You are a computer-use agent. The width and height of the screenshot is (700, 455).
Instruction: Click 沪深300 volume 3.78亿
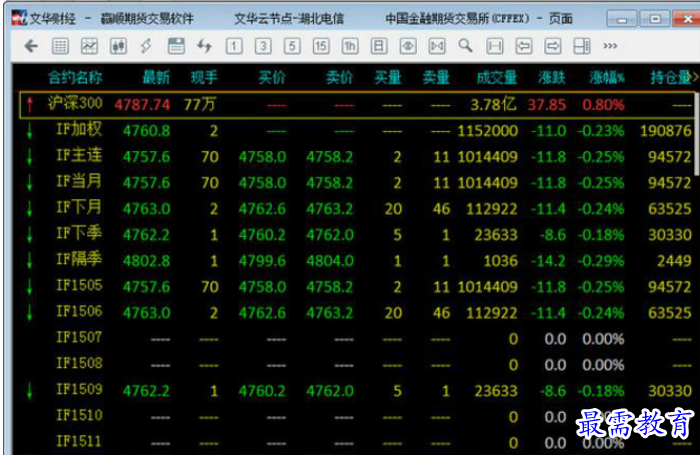493,105
